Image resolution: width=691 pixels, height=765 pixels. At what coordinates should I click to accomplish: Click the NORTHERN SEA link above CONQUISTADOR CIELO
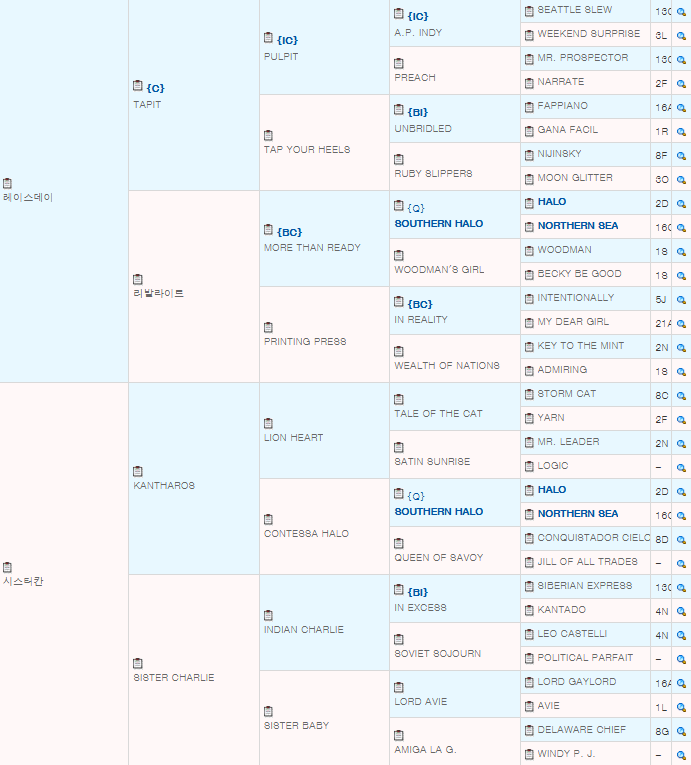(578, 513)
